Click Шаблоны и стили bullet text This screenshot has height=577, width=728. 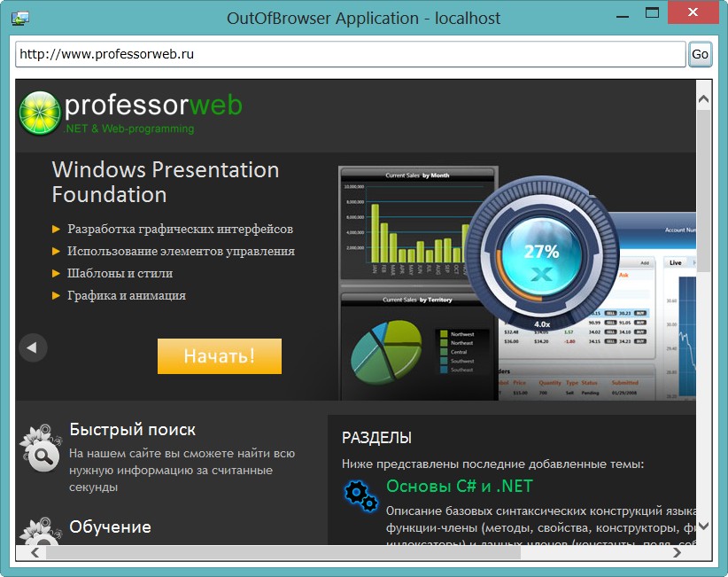coord(120,273)
